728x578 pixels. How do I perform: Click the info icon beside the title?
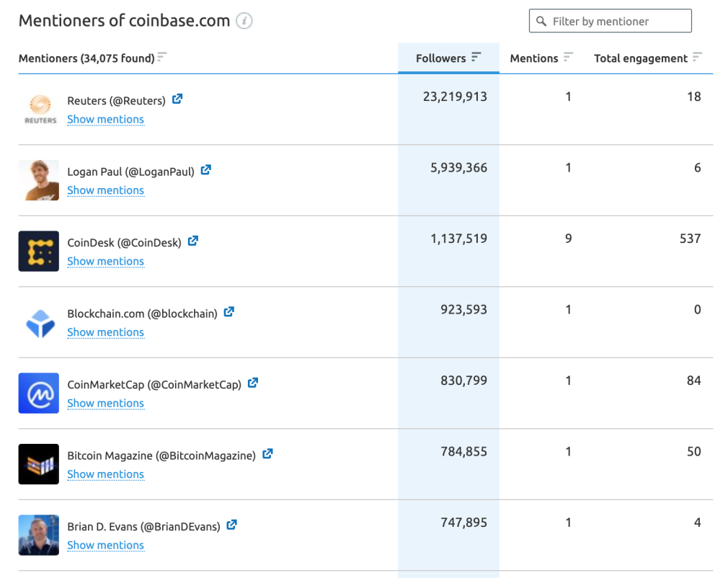[x=245, y=21]
